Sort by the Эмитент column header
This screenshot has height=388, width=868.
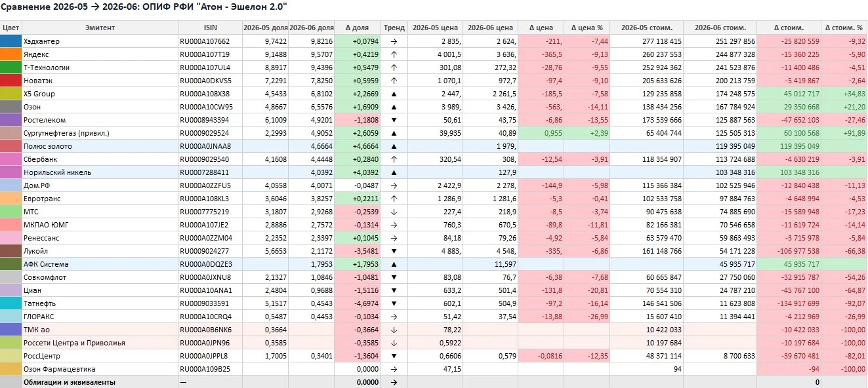pos(100,28)
